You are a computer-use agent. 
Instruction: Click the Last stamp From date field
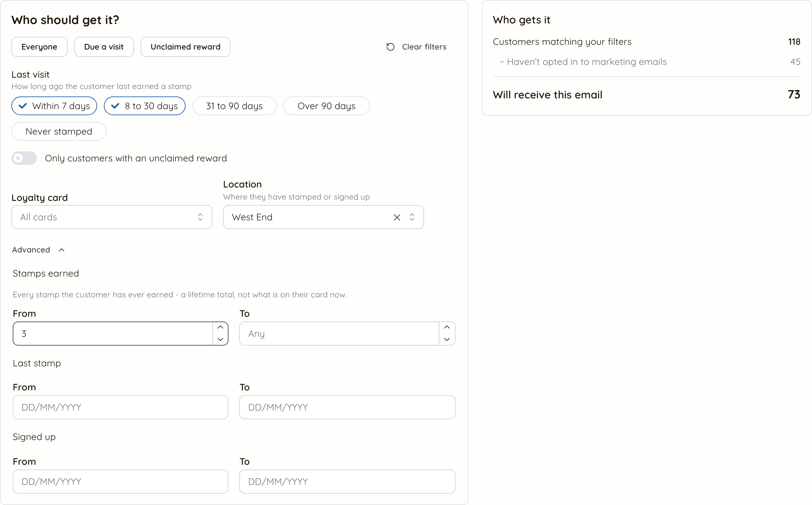(121, 407)
